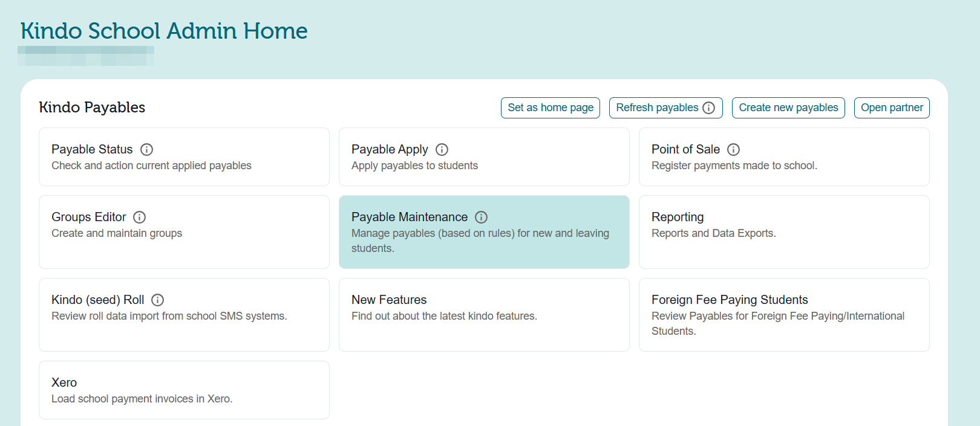Click 'Review roll data import' description
This screenshot has width=980, height=426.
pyautogui.click(x=169, y=316)
